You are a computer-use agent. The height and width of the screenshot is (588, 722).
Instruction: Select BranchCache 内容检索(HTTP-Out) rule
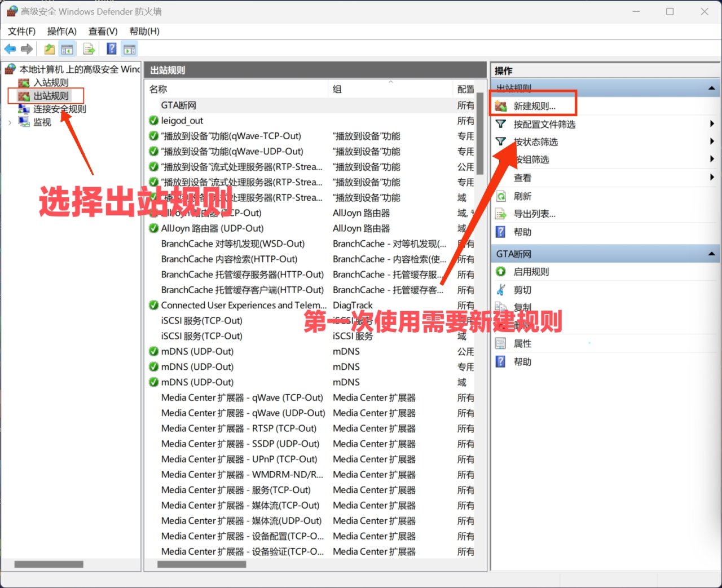(229, 259)
